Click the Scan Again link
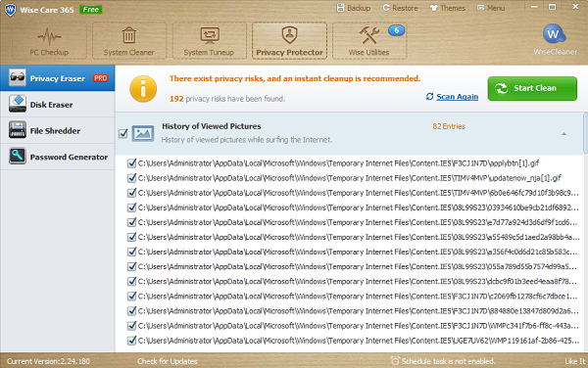Viewport: 588px width, 368px height. (457, 97)
